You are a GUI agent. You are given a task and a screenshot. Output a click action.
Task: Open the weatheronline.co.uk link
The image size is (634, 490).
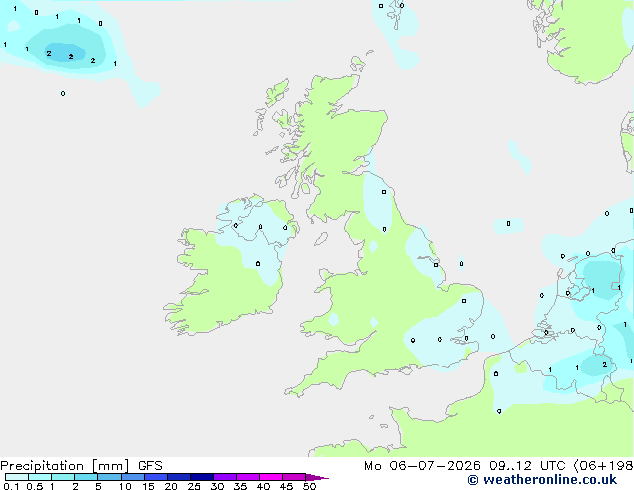tap(549, 480)
